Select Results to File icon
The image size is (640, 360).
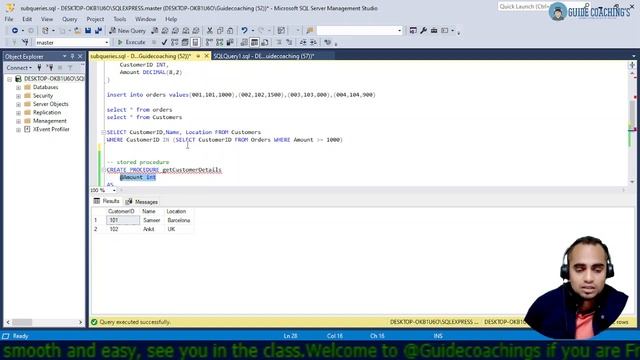pyautogui.click(x=265, y=42)
